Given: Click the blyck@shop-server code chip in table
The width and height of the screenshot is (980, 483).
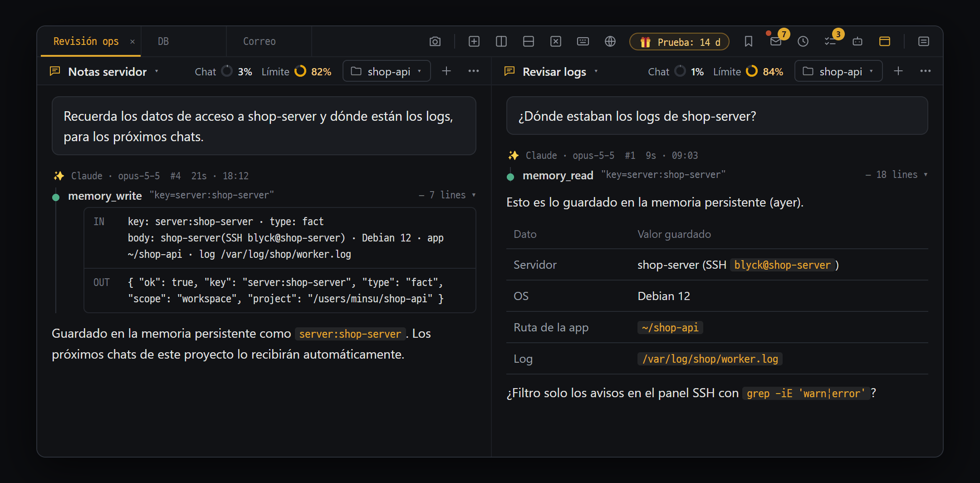Looking at the screenshot, I should click(783, 265).
